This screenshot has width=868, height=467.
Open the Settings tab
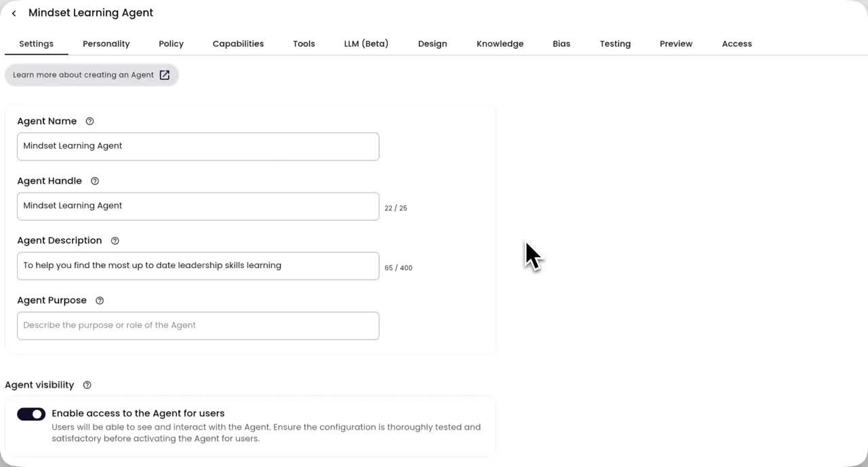tap(36, 43)
